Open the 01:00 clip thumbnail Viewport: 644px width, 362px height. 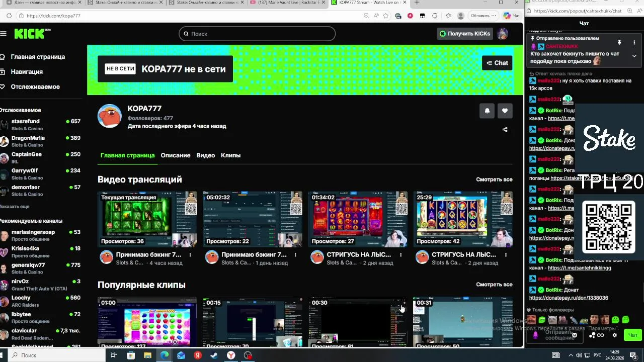147,322
